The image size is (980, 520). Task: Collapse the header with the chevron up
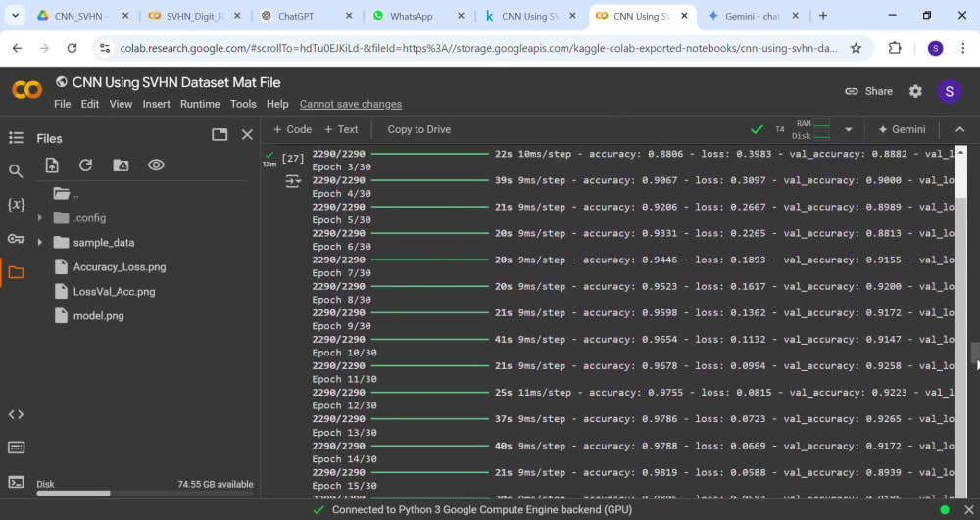pos(960,130)
